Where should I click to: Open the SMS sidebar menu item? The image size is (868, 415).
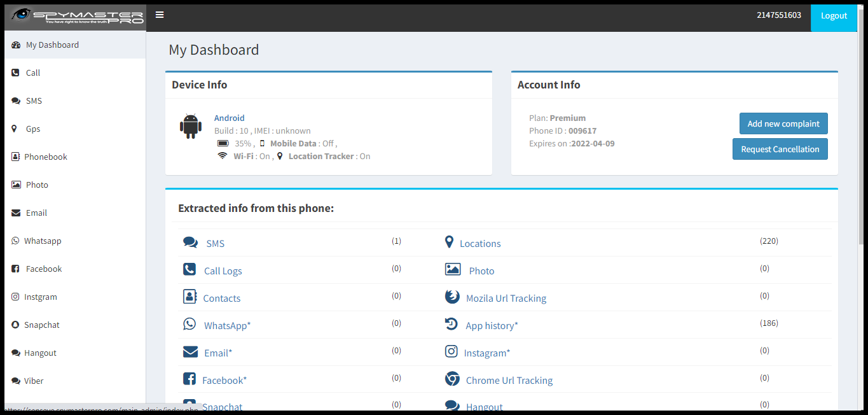(x=75, y=101)
